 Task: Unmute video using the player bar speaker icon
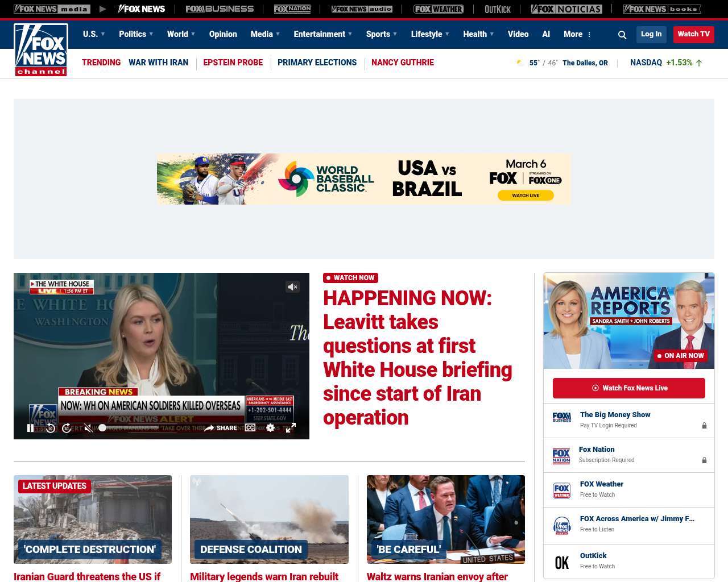88,428
